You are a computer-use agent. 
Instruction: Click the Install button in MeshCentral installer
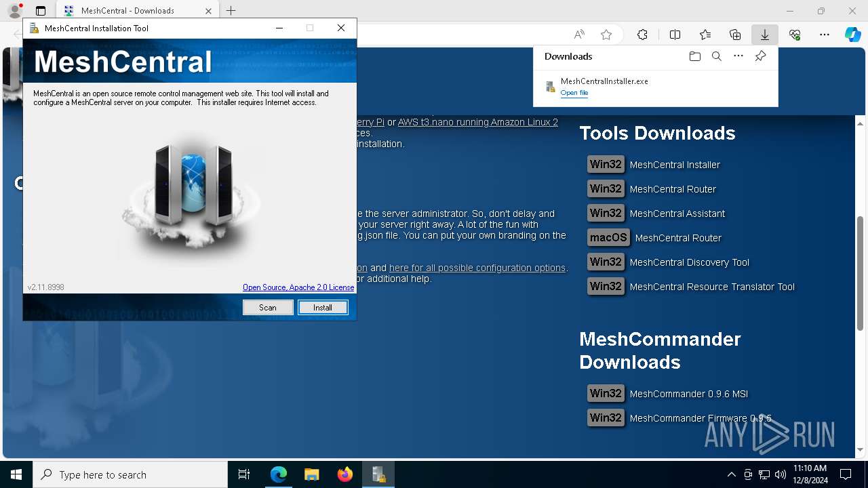[x=323, y=308]
